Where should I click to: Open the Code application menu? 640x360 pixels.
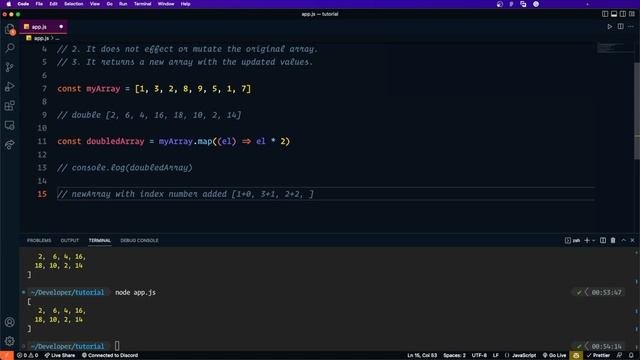[x=23, y=4]
